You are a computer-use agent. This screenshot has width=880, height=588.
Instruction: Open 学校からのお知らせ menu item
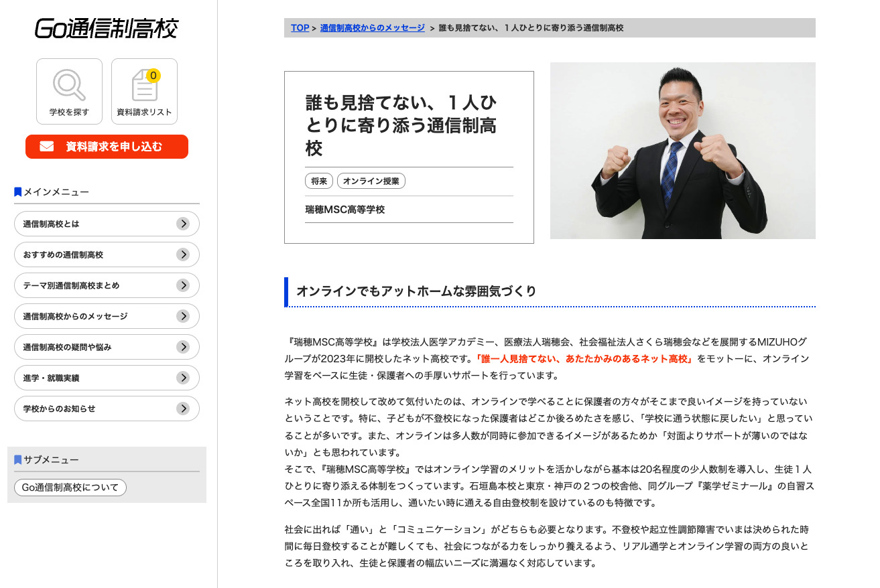click(x=107, y=409)
